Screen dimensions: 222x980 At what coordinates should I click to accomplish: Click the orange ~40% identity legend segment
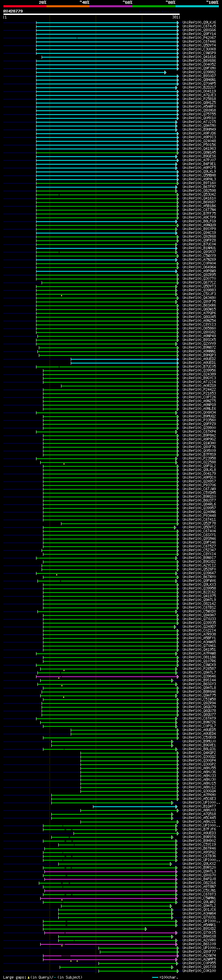(68, 6)
